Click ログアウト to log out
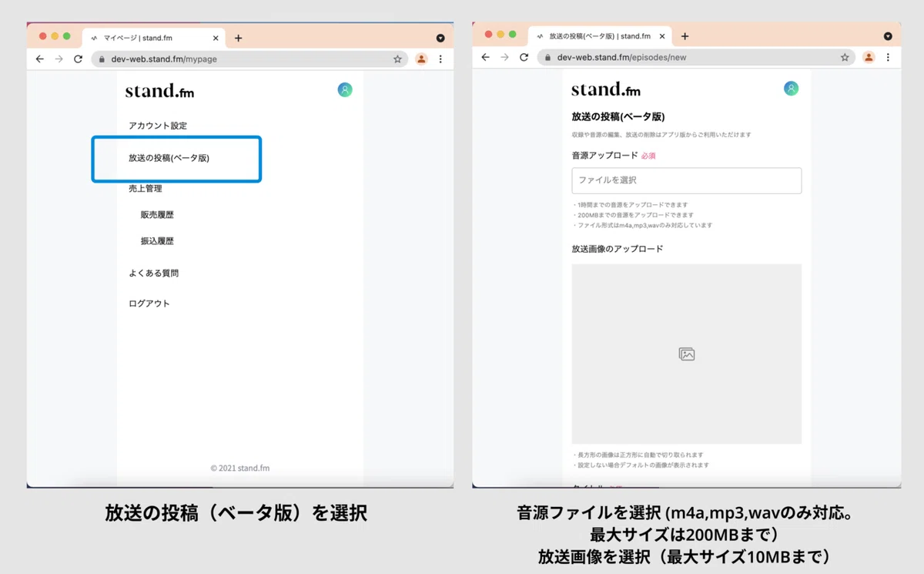The height and width of the screenshot is (574, 924). tap(149, 304)
